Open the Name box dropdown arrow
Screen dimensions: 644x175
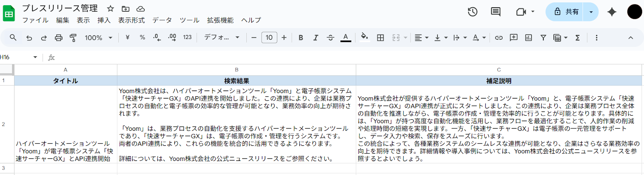click(x=35, y=57)
